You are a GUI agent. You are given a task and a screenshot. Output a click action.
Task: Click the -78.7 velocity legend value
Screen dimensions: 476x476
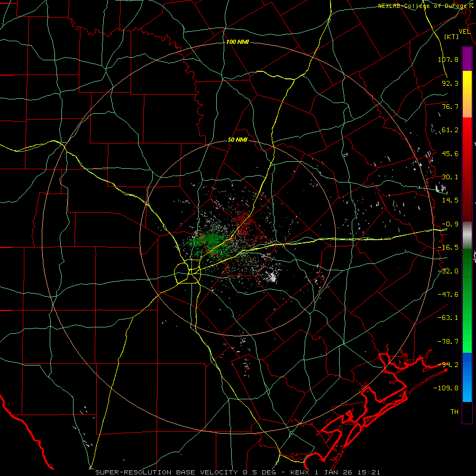pyautogui.click(x=448, y=342)
